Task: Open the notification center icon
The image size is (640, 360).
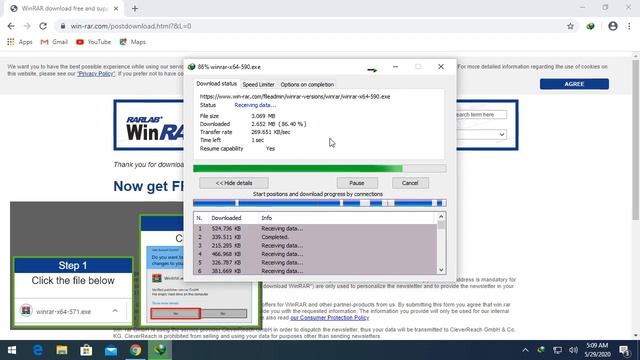Action: [x=624, y=350]
